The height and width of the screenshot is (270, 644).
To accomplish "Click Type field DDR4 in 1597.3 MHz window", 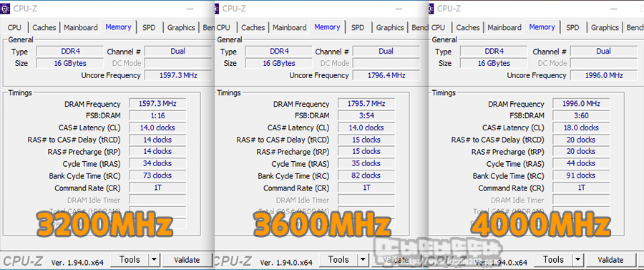I will coord(70,52).
